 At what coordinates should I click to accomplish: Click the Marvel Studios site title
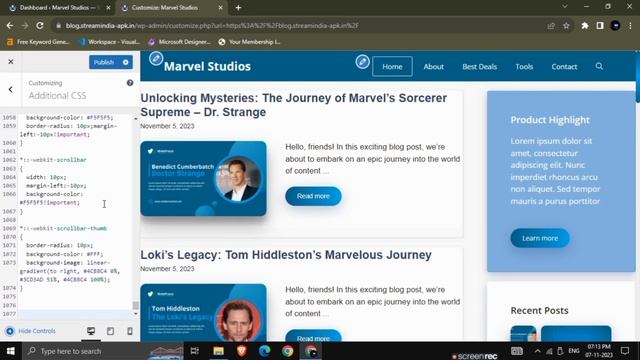tap(207, 67)
